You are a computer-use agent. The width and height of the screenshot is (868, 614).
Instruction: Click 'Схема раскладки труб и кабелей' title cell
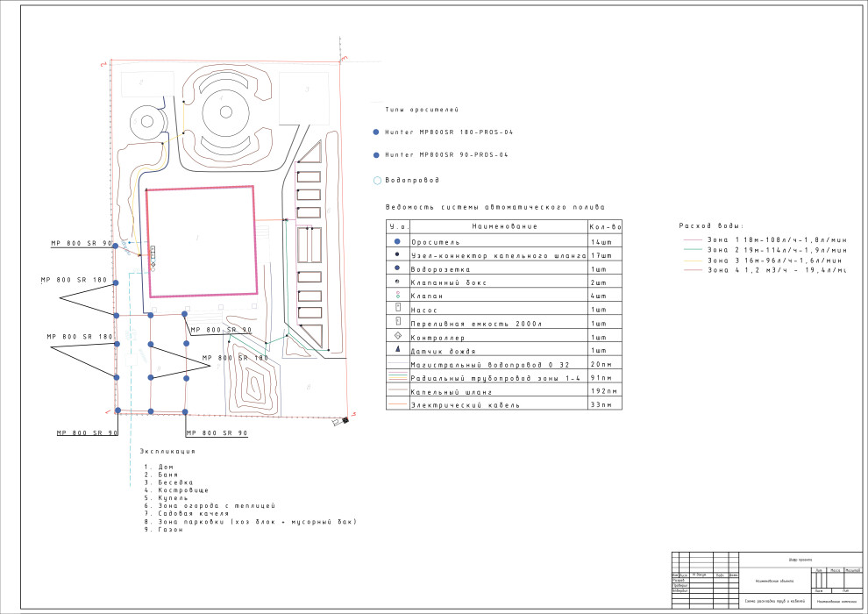[x=774, y=601]
